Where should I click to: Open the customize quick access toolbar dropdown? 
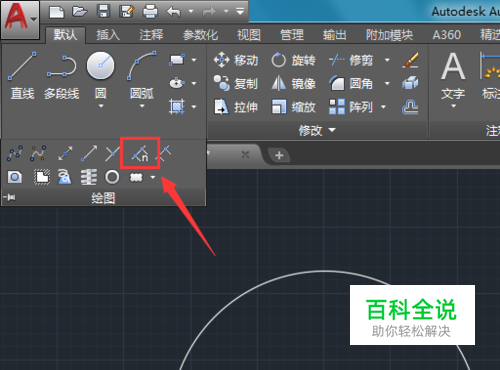(240, 12)
